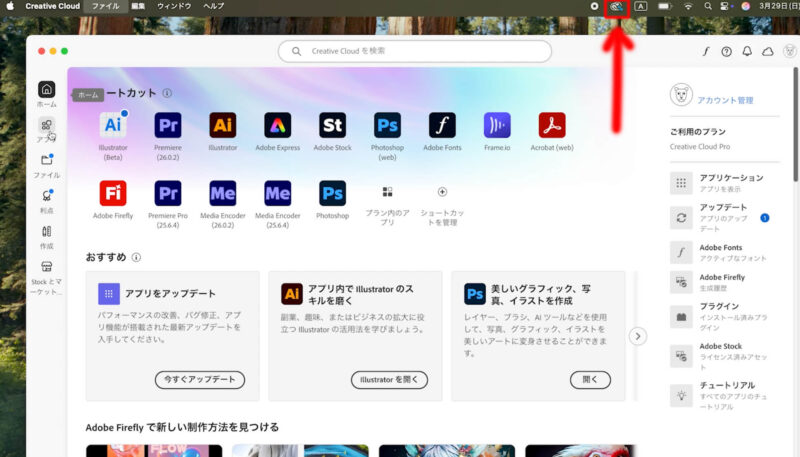
Task: Open Photoshop (web) shortcut
Action: pyautogui.click(x=387, y=125)
